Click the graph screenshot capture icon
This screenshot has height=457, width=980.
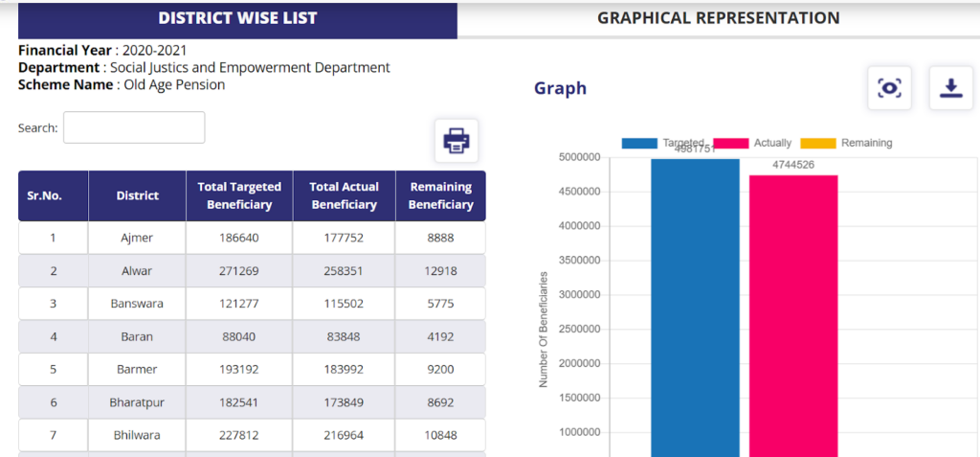(x=889, y=88)
